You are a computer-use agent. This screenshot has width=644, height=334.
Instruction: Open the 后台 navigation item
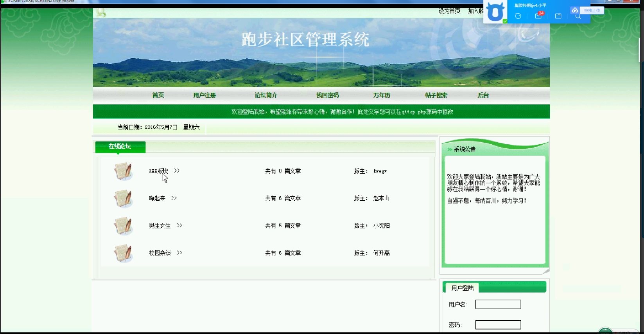coord(483,95)
